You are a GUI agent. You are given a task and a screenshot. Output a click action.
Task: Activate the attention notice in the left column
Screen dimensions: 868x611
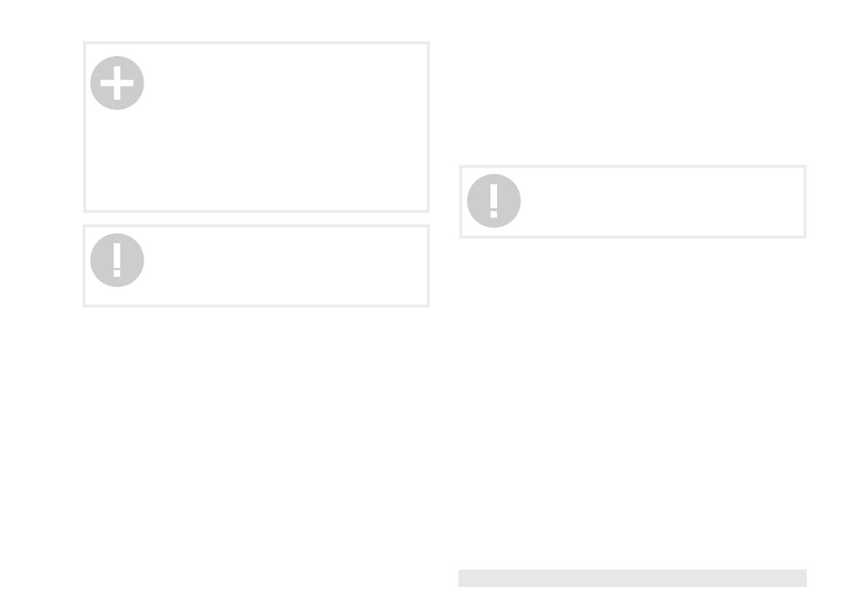117,260
